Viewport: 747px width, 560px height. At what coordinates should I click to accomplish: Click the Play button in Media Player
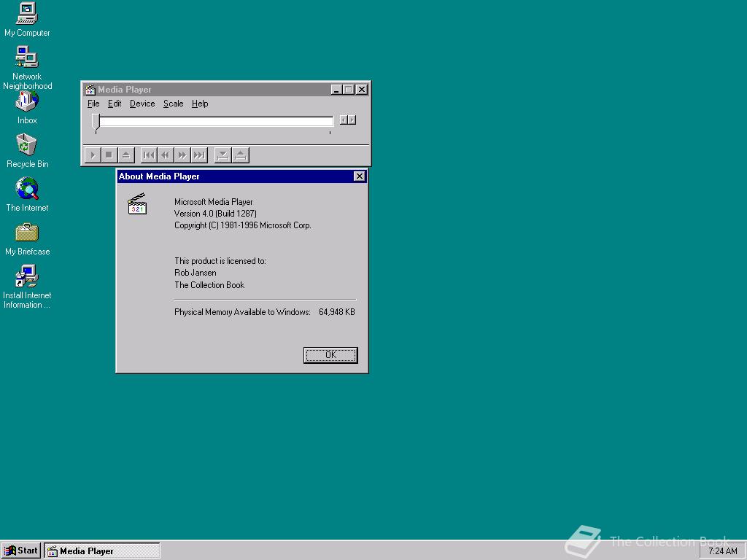93,155
